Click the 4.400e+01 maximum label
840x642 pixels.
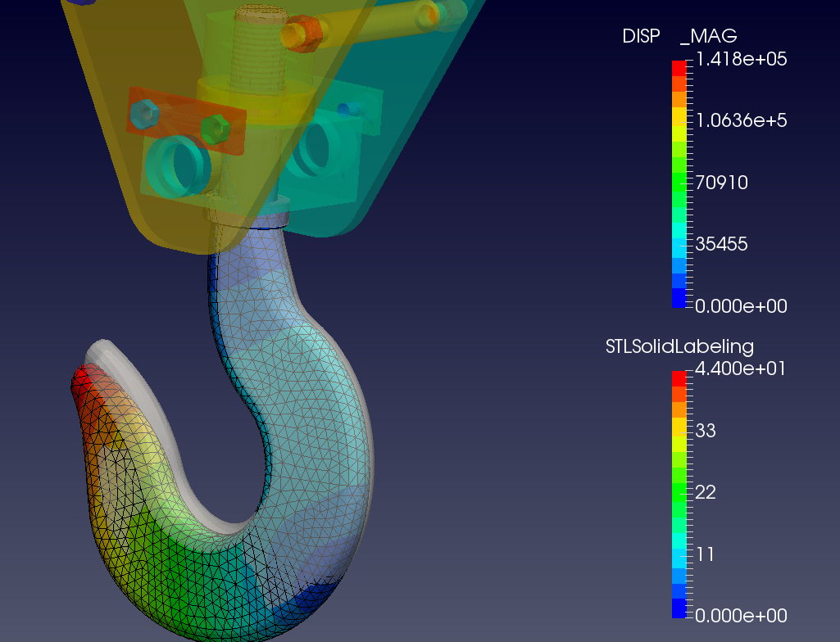(x=740, y=369)
